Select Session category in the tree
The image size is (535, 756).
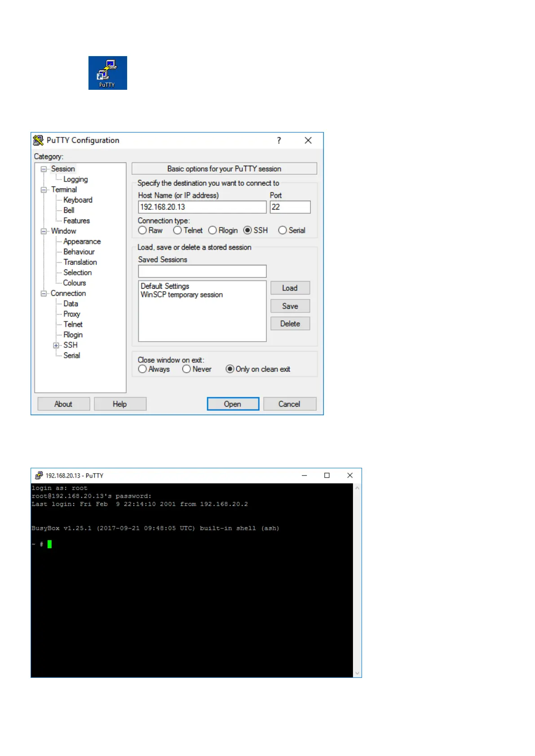click(x=63, y=169)
